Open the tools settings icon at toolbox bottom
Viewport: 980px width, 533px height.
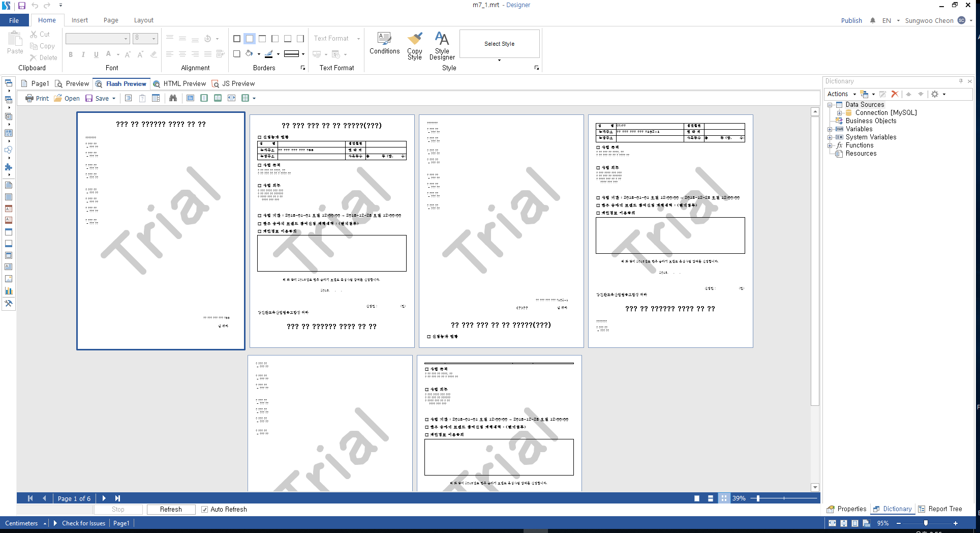(x=9, y=303)
